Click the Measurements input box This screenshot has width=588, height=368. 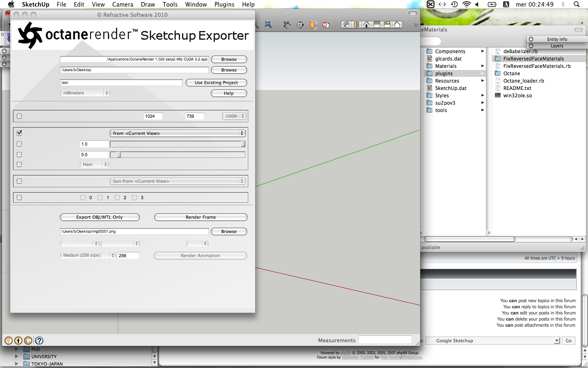click(385, 340)
